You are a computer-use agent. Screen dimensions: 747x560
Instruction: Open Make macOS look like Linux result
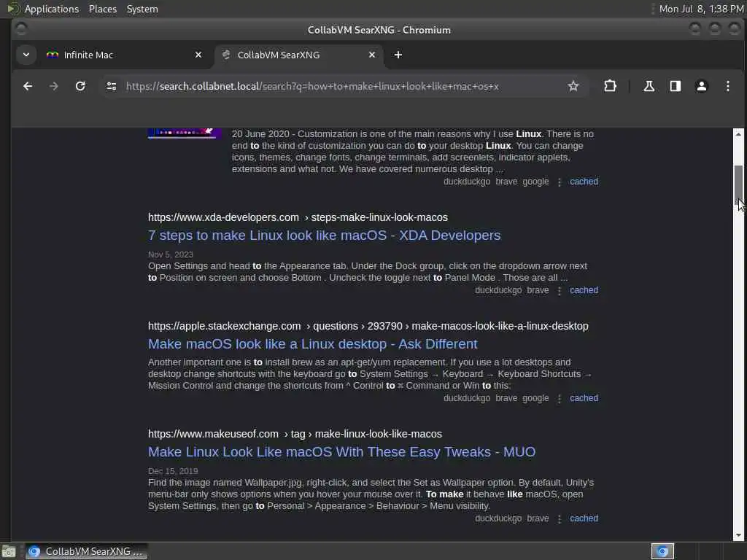click(312, 344)
